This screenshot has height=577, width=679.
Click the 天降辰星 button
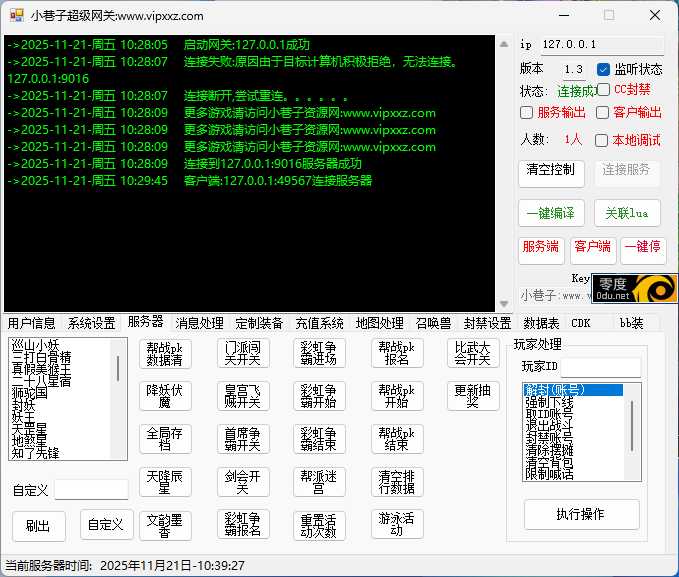(165, 482)
